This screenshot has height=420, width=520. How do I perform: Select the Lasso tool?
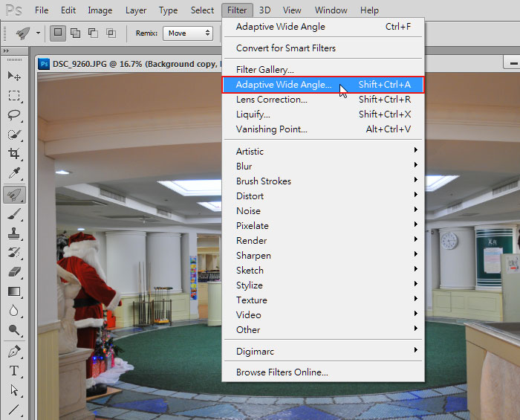pos(14,114)
